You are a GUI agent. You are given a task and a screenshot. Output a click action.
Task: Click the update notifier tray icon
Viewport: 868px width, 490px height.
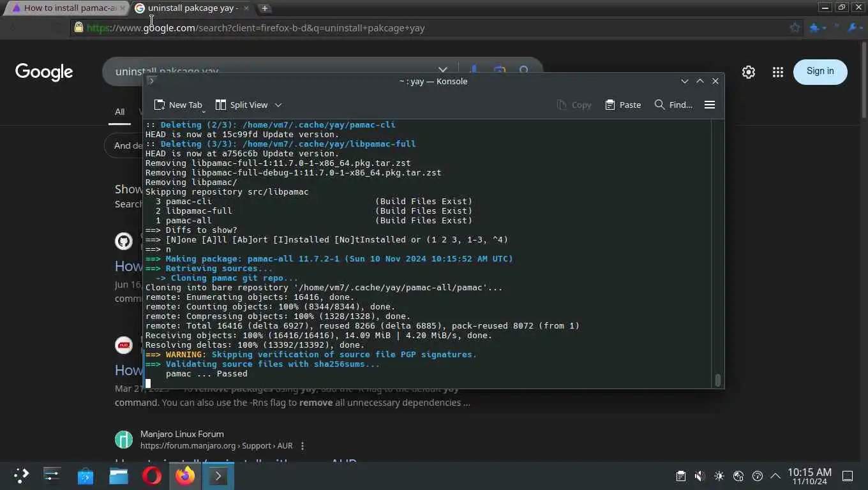[x=758, y=476]
